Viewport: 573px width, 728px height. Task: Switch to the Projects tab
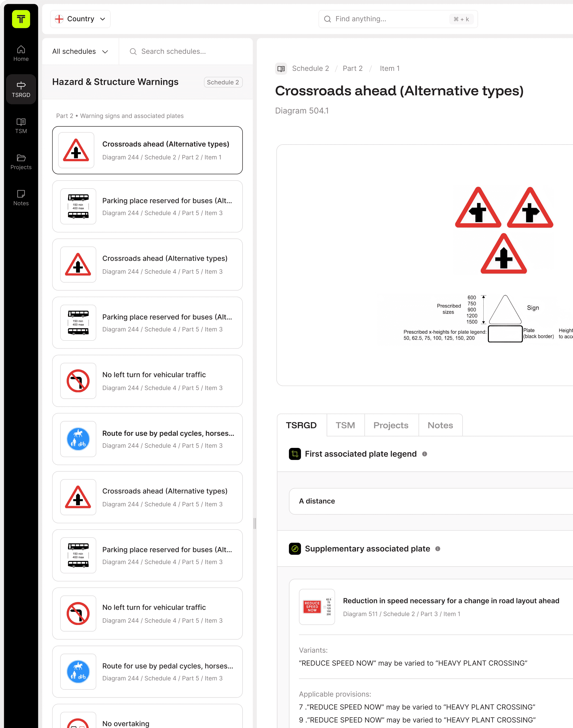391,425
